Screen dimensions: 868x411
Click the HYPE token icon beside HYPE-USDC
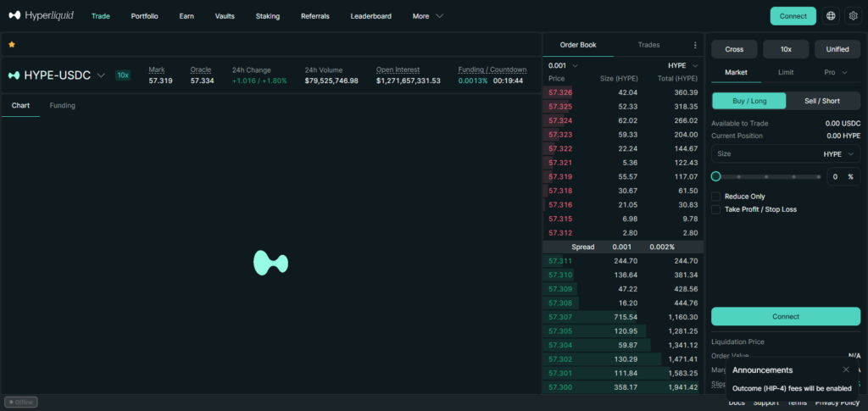pyautogui.click(x=14, y=75)
